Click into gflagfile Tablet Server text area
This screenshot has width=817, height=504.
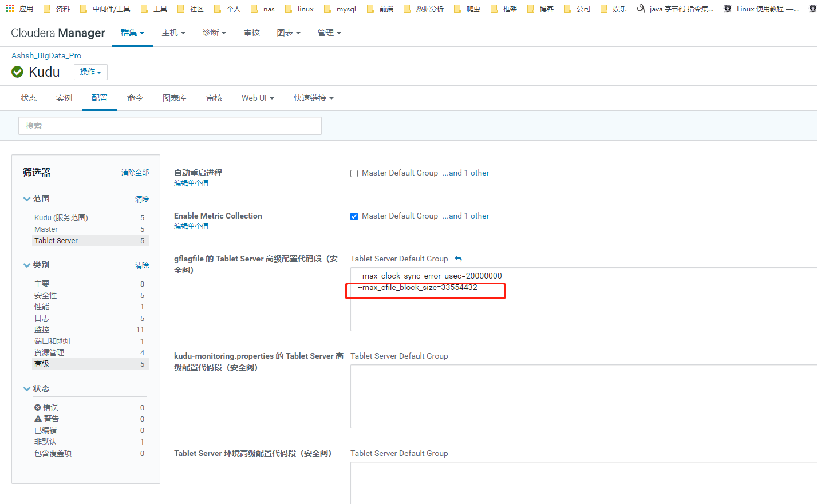(583, 299)
